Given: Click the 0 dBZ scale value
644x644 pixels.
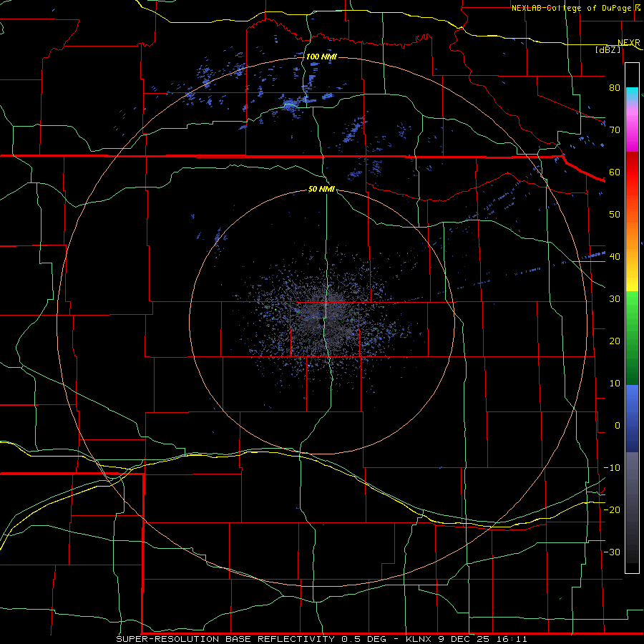Looking at the screenshot, I should click(618, 426).
